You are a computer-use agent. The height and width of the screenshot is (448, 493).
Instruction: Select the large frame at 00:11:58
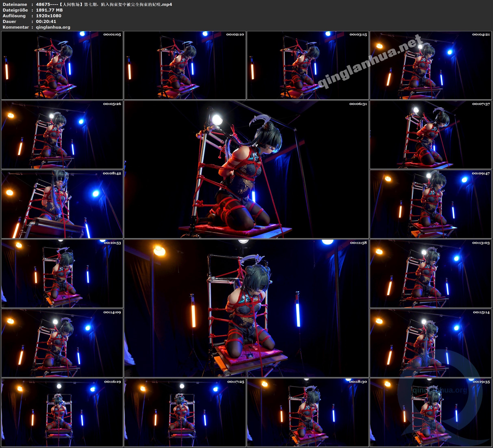coord(246,308)
